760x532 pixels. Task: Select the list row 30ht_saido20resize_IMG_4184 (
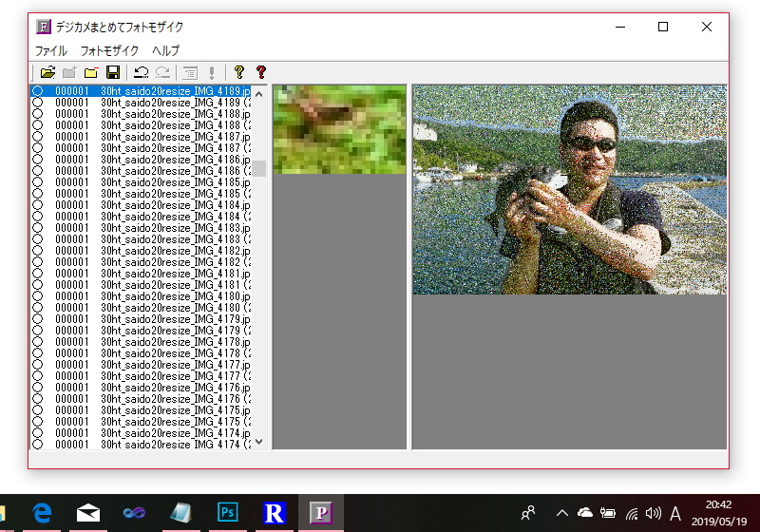pos(141,216)
